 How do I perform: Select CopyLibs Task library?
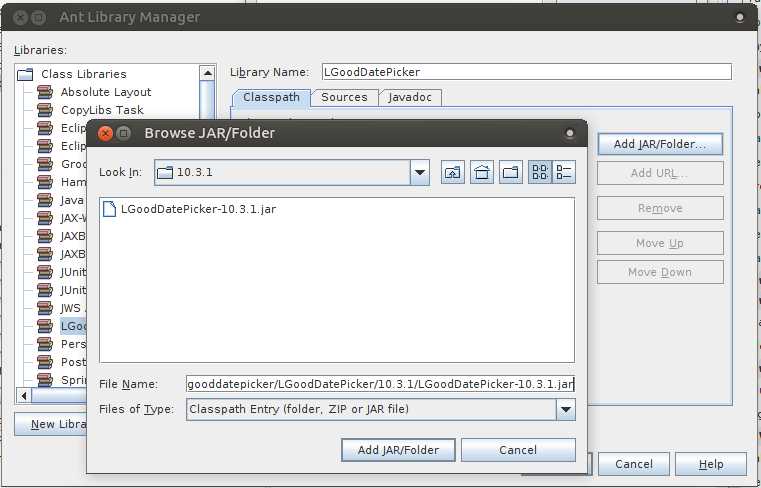tap(102, 110)
